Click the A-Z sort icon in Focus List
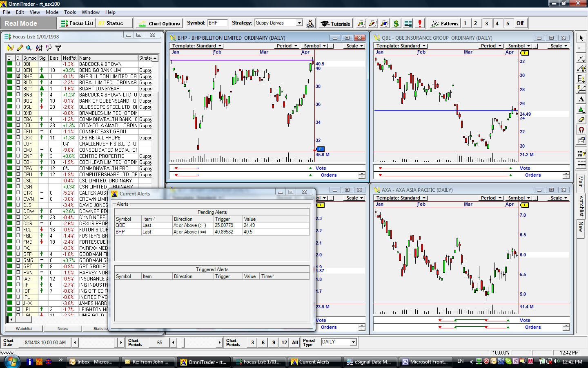This screenshot has height=368, width=588. click(39, 48)
